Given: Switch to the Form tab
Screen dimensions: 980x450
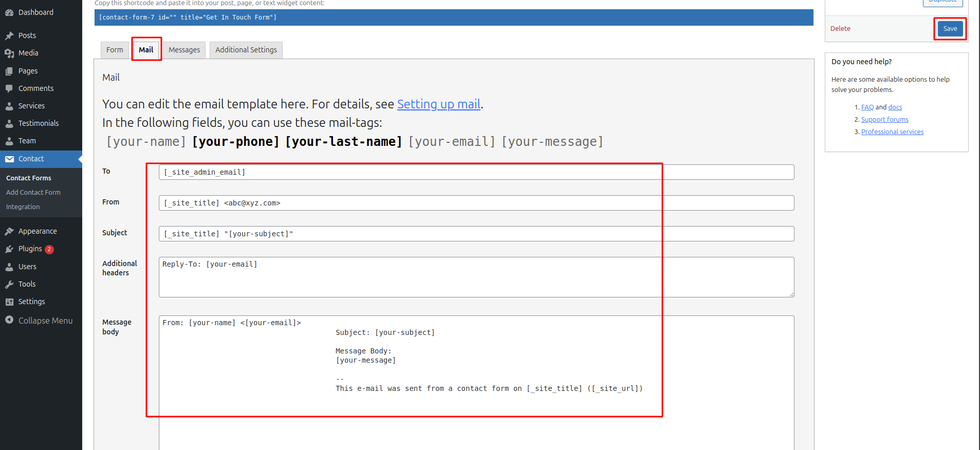Looking at the screenshot, I should (x=115, y=50).
